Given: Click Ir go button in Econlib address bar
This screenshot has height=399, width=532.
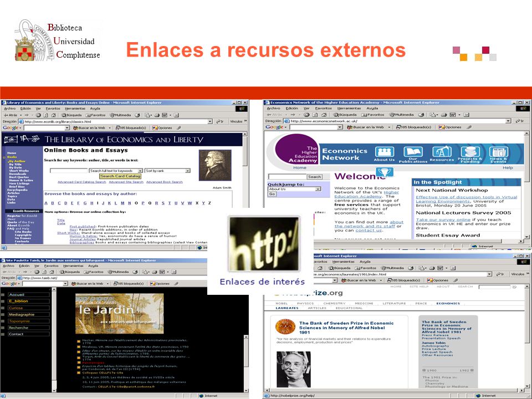Looking at the screenshot, I should 220,121.
